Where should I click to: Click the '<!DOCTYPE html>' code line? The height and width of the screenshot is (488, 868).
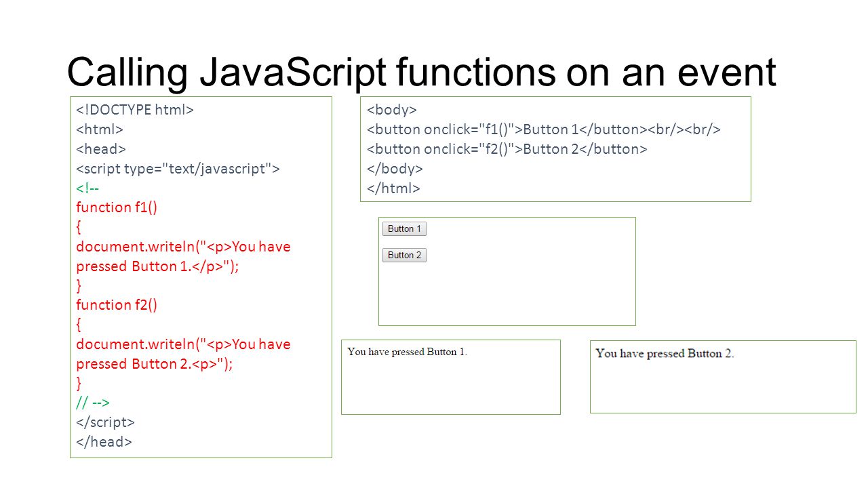(x=135, y=110)
